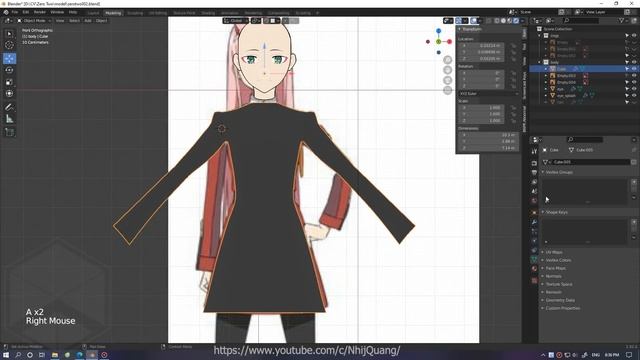Select the Transform tool

(x=9, y=94)
